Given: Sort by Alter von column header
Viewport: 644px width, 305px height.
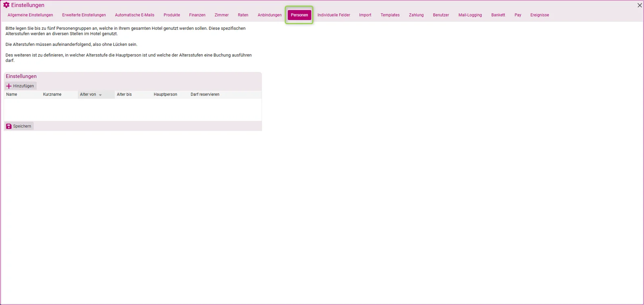Looking at the screenshot, I should point(96,94).
